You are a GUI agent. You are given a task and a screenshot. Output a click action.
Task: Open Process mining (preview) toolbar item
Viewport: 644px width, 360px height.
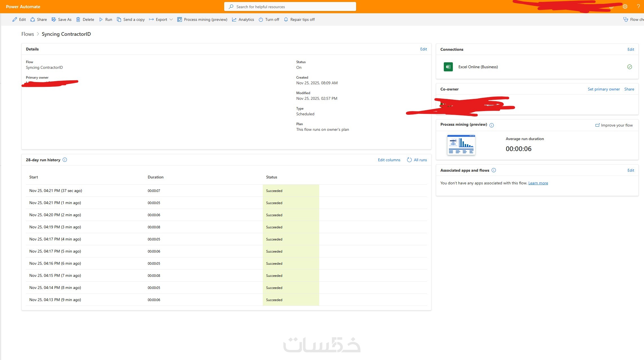point(202,19)
